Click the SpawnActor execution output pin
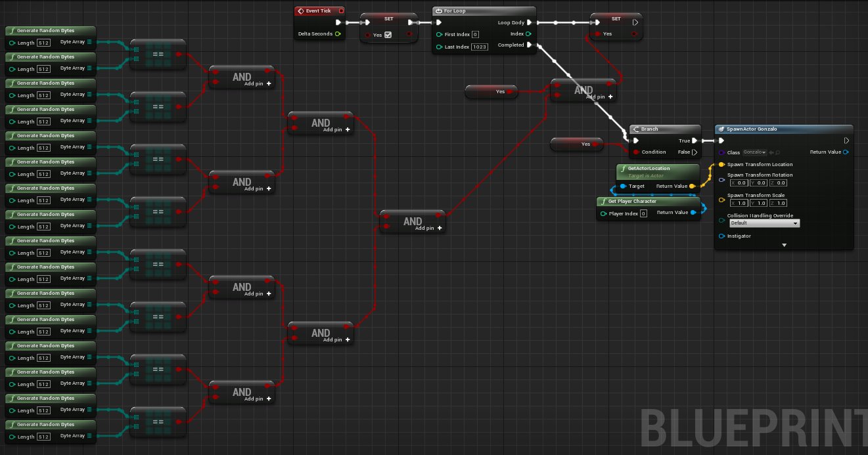The image size is (868, 455). coord(846,141)
